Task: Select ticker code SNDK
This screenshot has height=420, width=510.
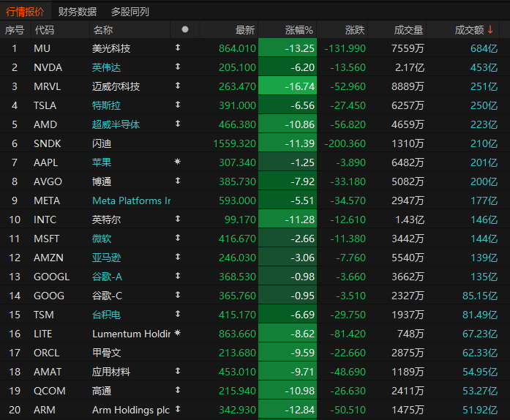Action: [47, 143]
